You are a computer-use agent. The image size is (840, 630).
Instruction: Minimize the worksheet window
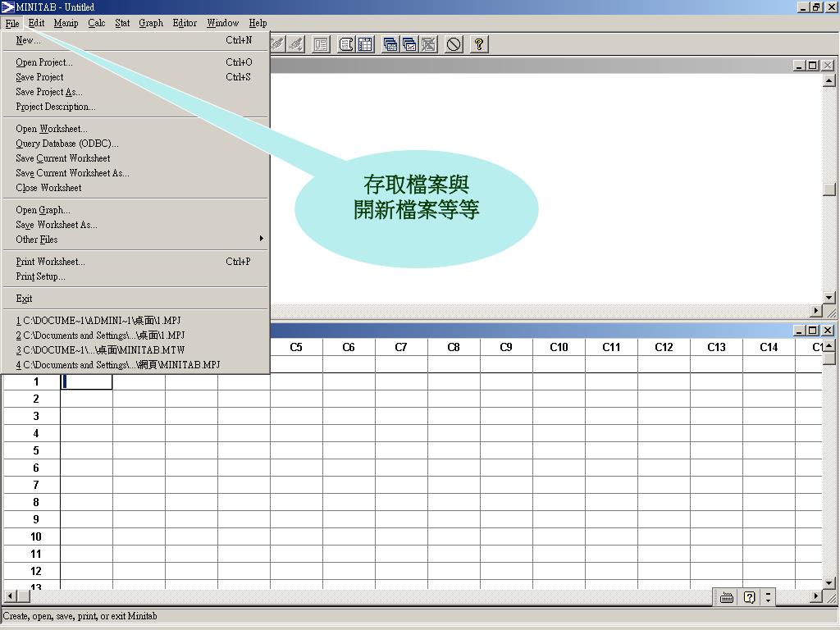(x=799, y=331)
